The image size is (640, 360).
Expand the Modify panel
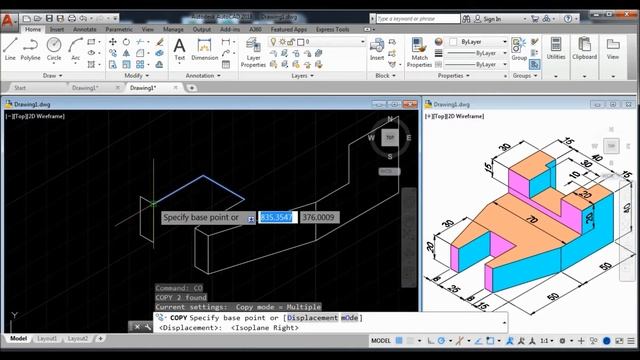pos(136,76)
